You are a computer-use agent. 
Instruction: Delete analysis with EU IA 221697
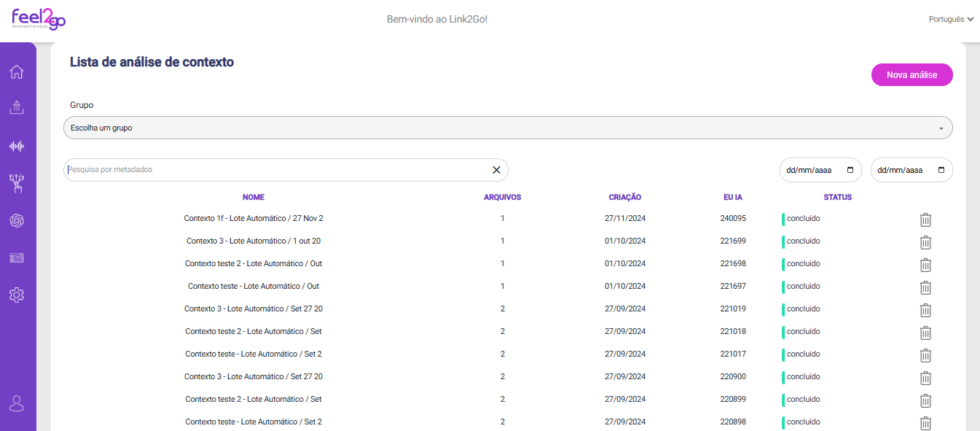pyautogui.click(x=925, y=287)
